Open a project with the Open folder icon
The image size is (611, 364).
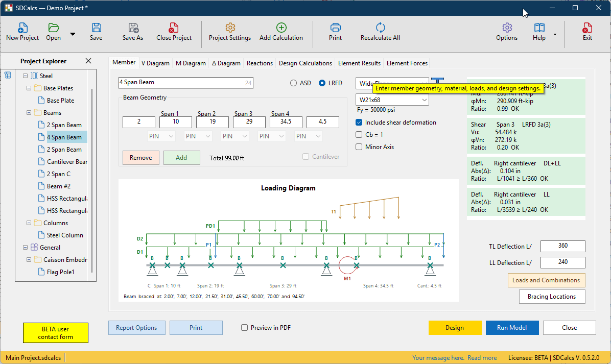53,28
